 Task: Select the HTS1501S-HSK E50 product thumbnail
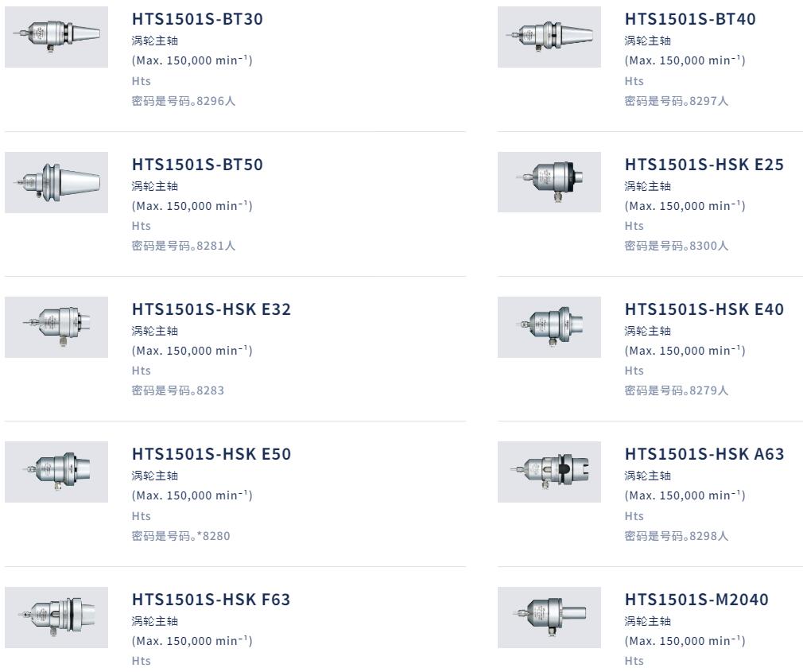click(56, 472)
